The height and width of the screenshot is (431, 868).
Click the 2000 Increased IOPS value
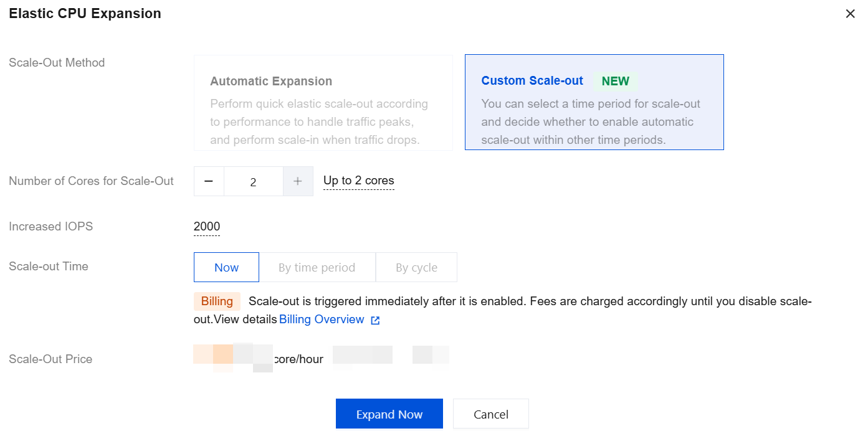tap(206, 226)
